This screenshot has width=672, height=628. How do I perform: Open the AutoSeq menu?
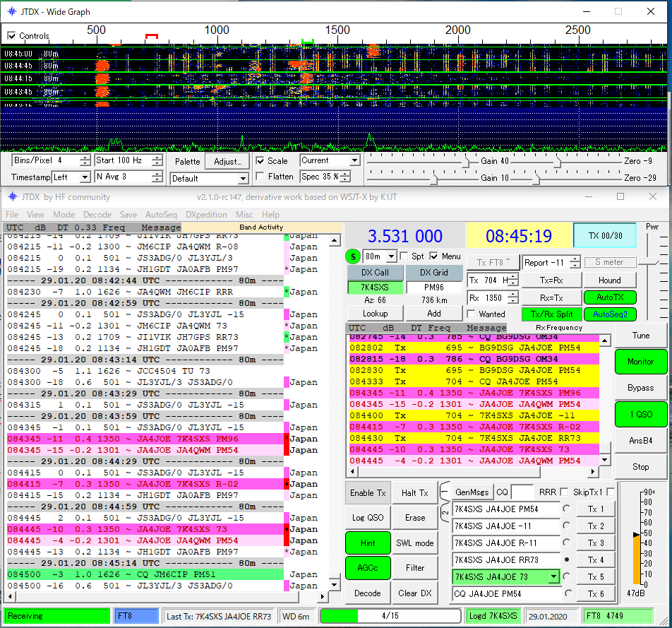[161, 215]
